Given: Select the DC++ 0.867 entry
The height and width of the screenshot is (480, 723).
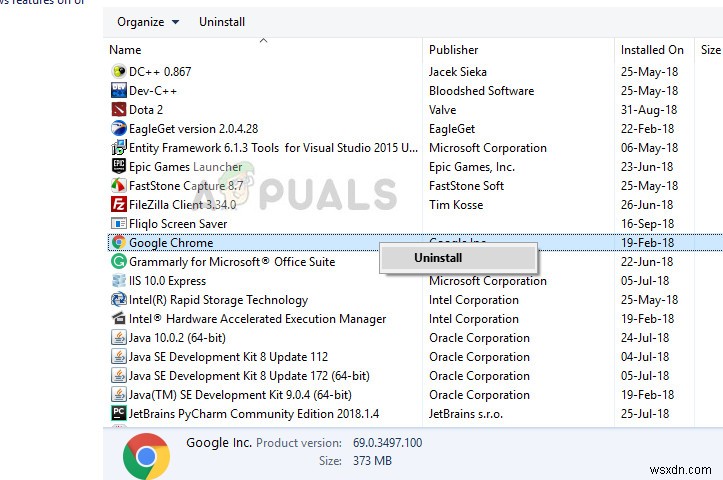Looking at the screenshot, I should pyautogui.click(x=160, y=71).
